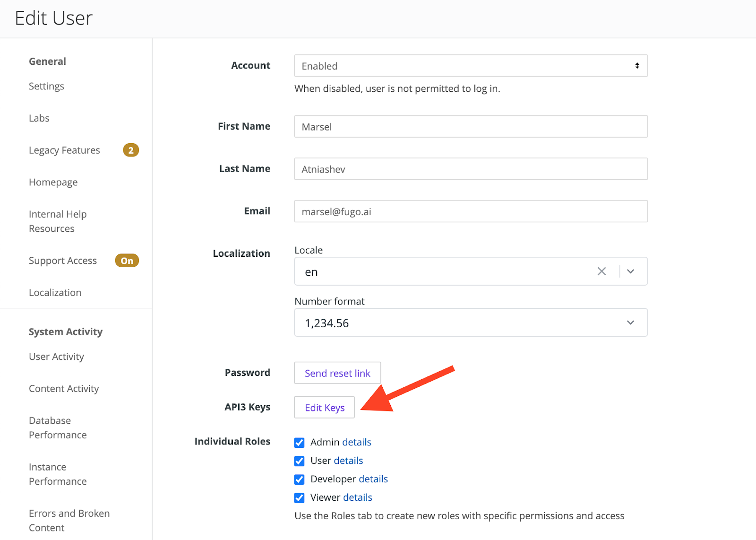
Task: Focus the Email input field
Action: pos(471,211)
